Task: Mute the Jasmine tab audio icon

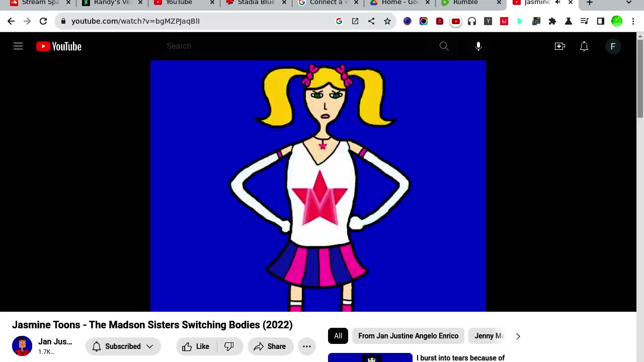Action: 557,3
